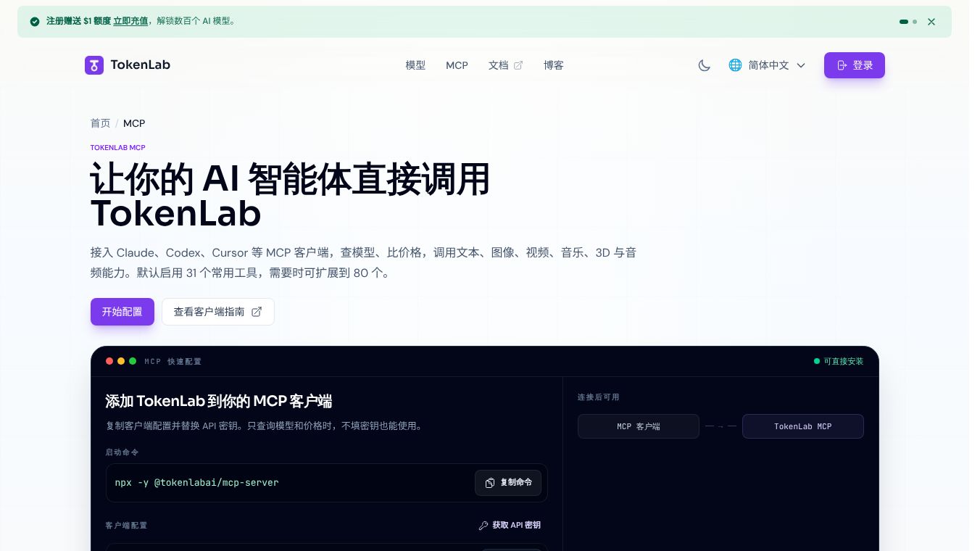Click the npx command text
The image size is (980, 551).
pos(196,483)
